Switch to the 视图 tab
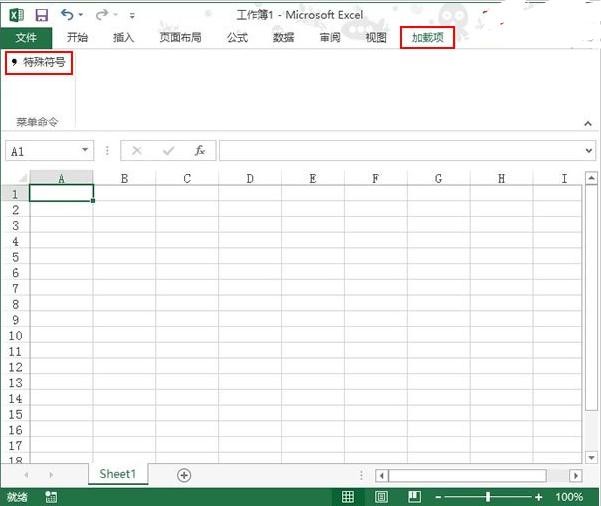This screenshot has height=506, width=601. (x=376, y=37)
